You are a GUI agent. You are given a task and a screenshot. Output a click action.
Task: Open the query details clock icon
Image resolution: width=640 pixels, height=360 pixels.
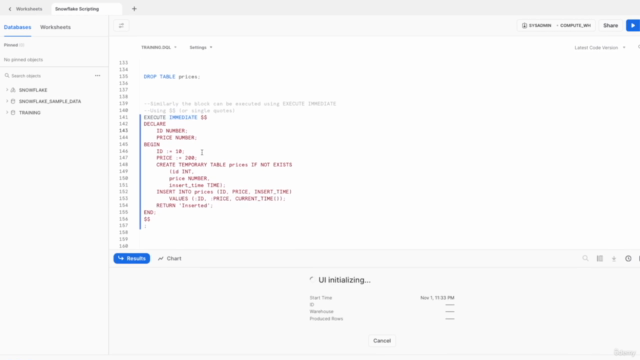point(628,258)
